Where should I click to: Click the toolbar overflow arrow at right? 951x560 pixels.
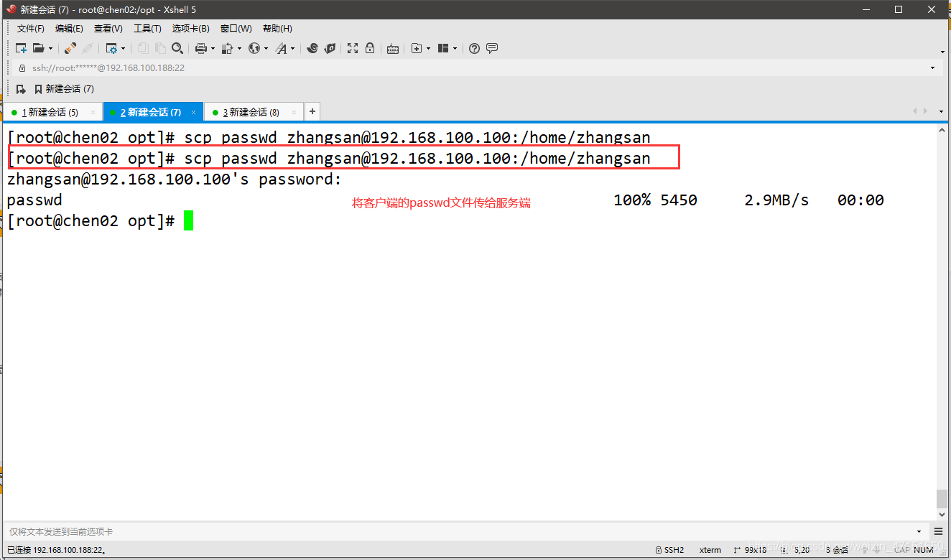[942, 52]
